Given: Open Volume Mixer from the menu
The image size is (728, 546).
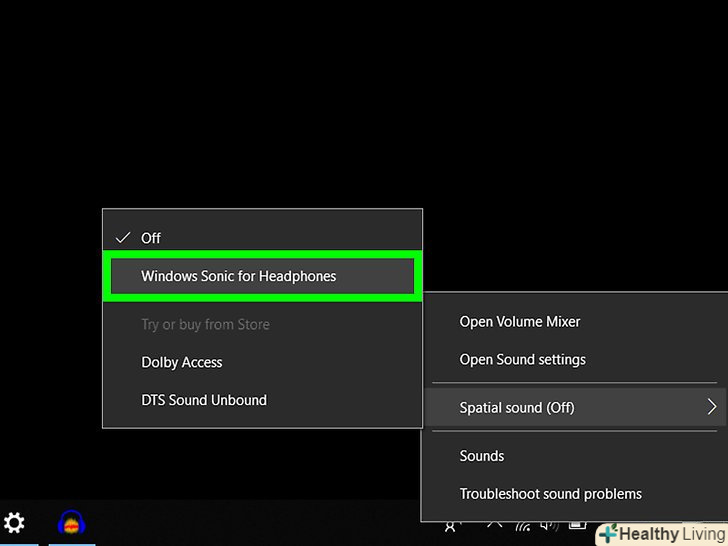Looking at the screenshot, I should (x=575, y=322).
